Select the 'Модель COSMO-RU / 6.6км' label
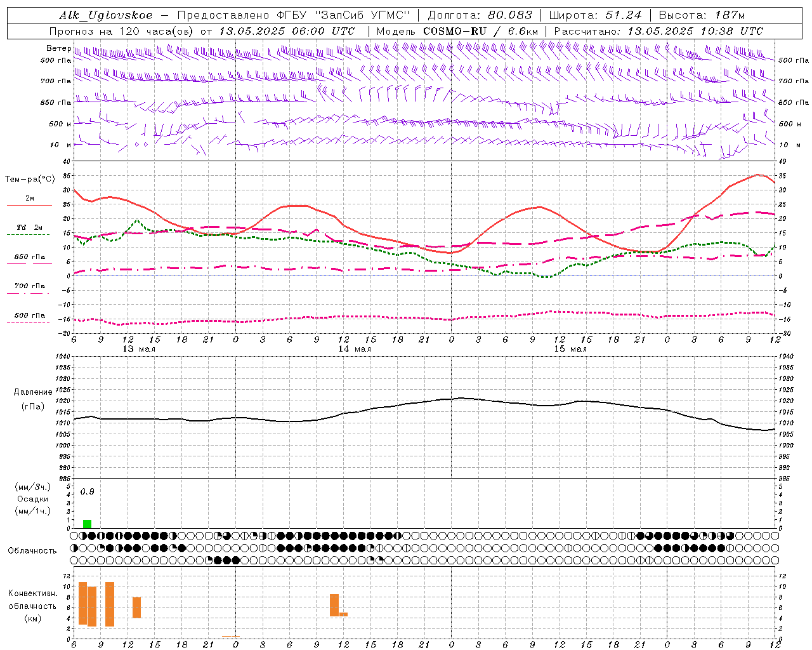The width and height of the screenshot is (812, 650). click(x=457, y=31)
